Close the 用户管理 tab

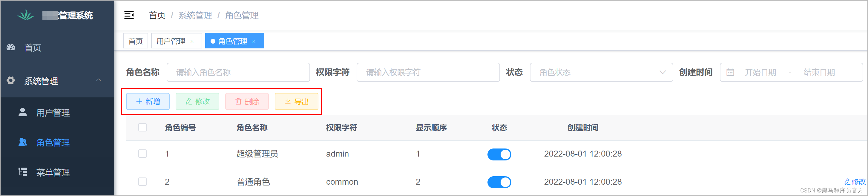[192, 41]
